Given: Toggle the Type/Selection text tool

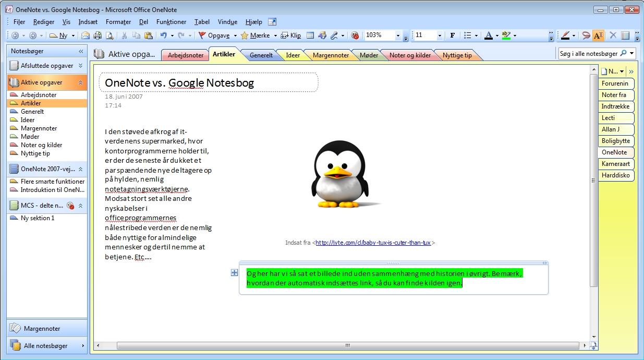Looking at the screenshot, I should click(x=598, y=35).
